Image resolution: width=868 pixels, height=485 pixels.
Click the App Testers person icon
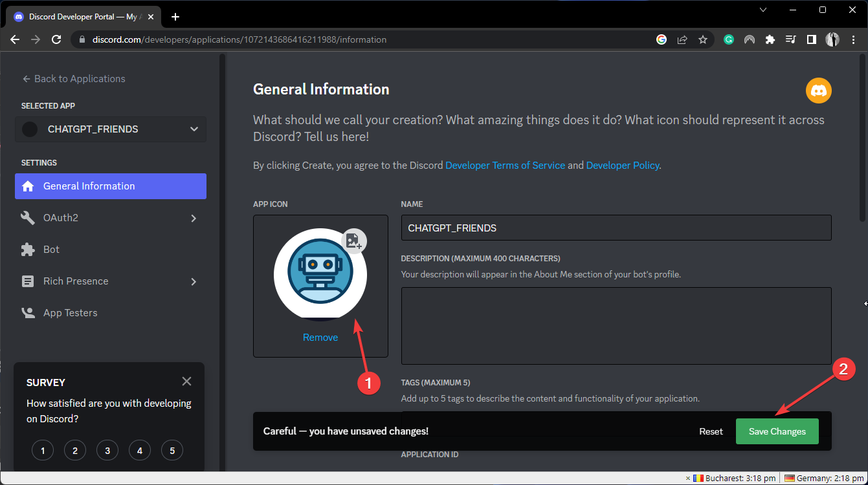pyautogui.click(x=28, y=313)
